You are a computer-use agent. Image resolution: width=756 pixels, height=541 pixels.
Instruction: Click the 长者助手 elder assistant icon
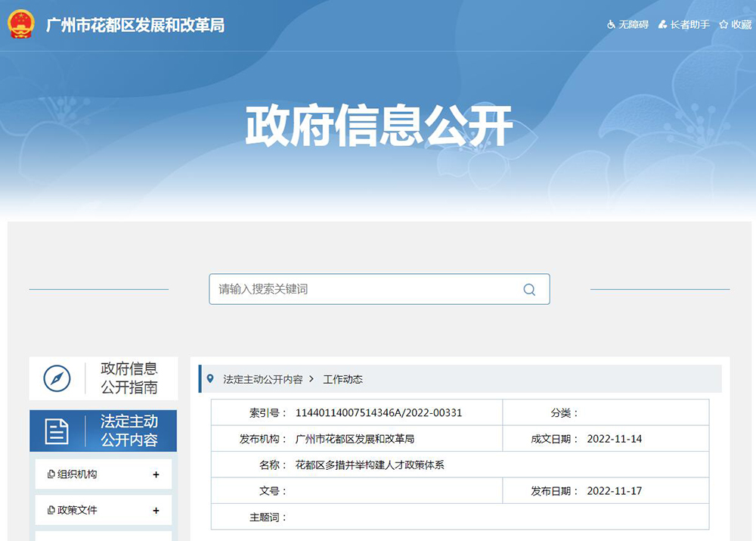pyautogui.click(x=662, y=25)
